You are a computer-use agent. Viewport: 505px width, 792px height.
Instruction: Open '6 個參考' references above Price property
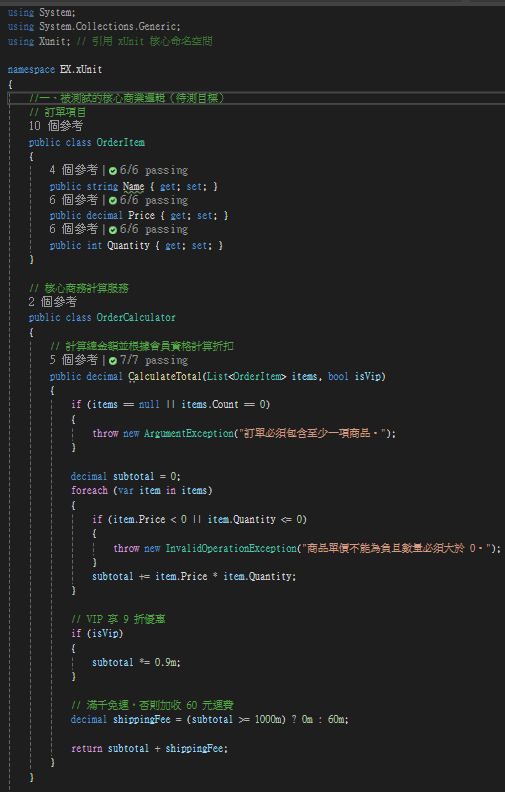[74, 201]
